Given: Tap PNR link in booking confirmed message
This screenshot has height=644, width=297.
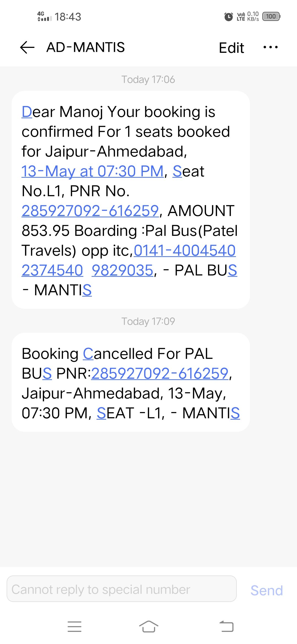Looking at the screenshot, I should click(x=90, y=211).
